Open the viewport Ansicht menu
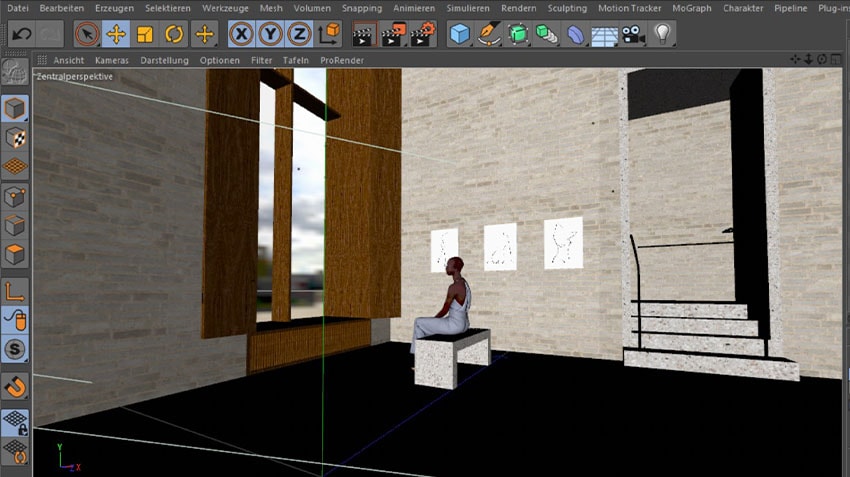 pyautogui.click(x=69, y=60)
